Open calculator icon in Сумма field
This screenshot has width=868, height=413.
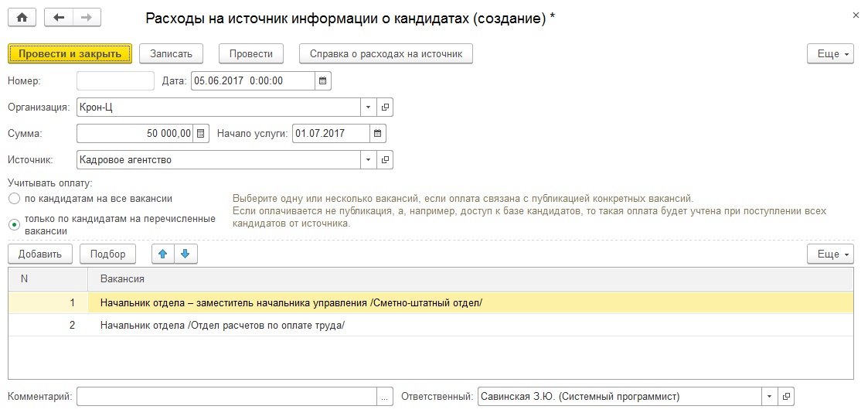(x=201, y=133)
